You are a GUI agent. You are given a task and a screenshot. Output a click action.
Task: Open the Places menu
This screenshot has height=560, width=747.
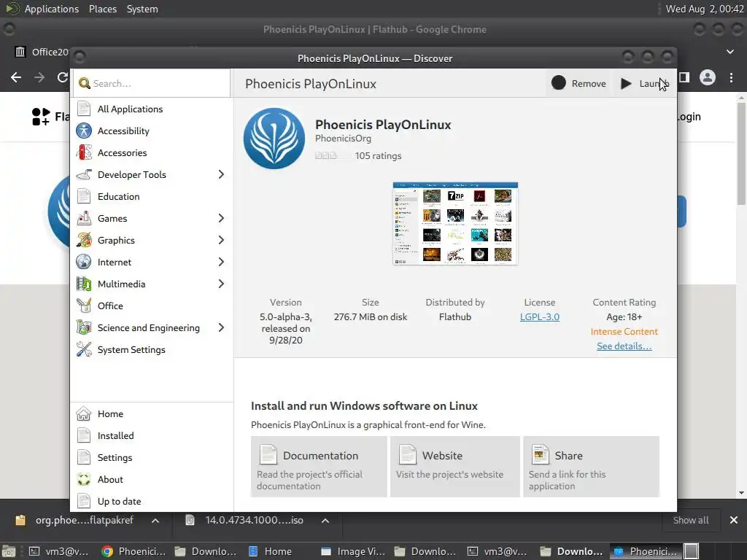102,9
